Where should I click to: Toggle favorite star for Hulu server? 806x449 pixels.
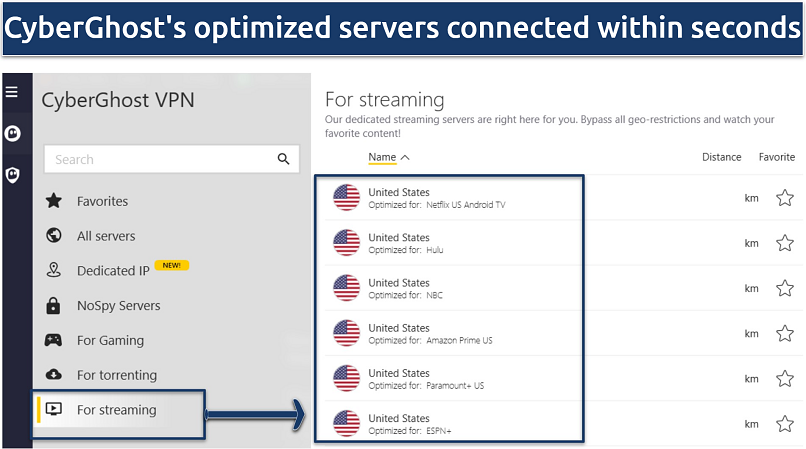click(x=784, y=243)
